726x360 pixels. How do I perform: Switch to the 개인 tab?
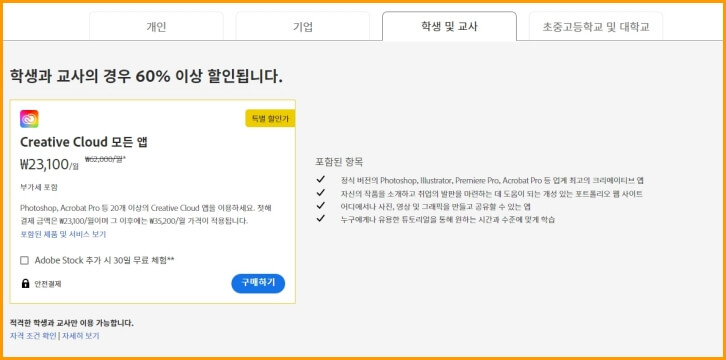click(156, 26)
